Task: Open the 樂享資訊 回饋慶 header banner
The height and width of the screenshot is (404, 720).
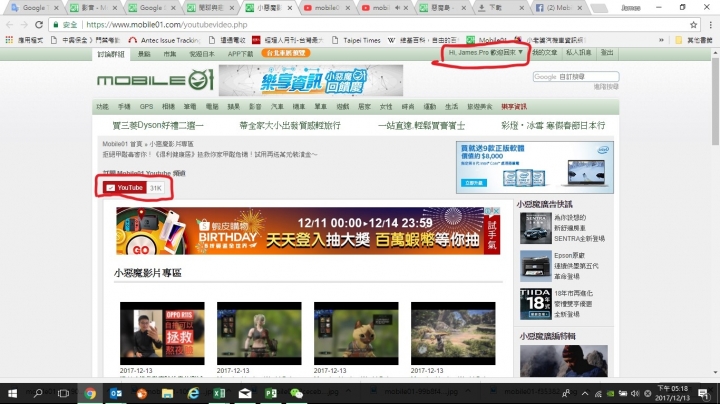Action: click(311, 80)
